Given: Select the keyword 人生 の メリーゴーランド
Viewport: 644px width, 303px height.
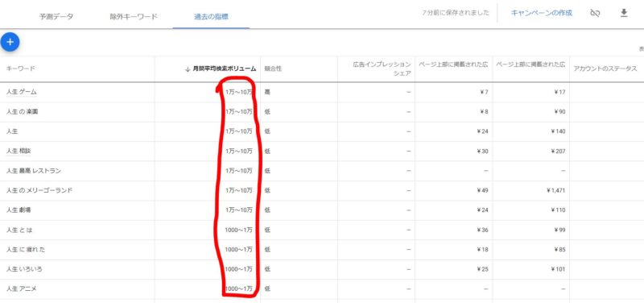Looking at the screenshot, I should pos(39,190).
